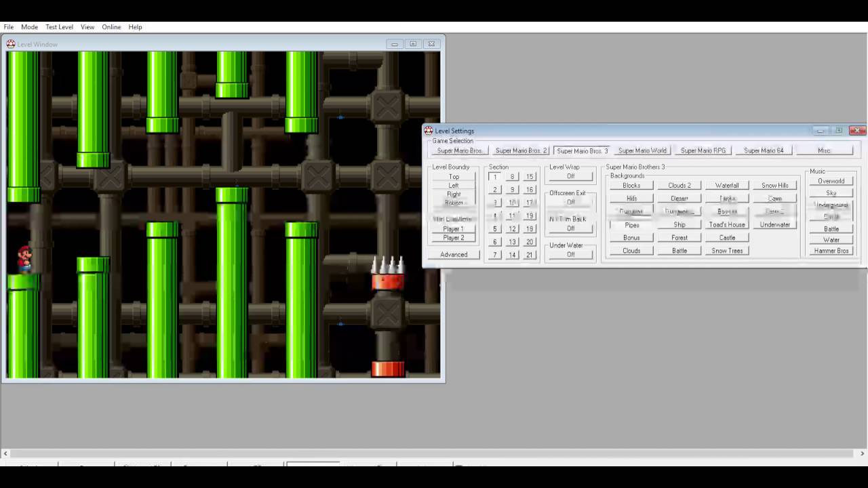Image resolution: width=868 pixels, height=488 pixels.
Task: Choose the Pipes background
Action: click(x=631, y=224)
